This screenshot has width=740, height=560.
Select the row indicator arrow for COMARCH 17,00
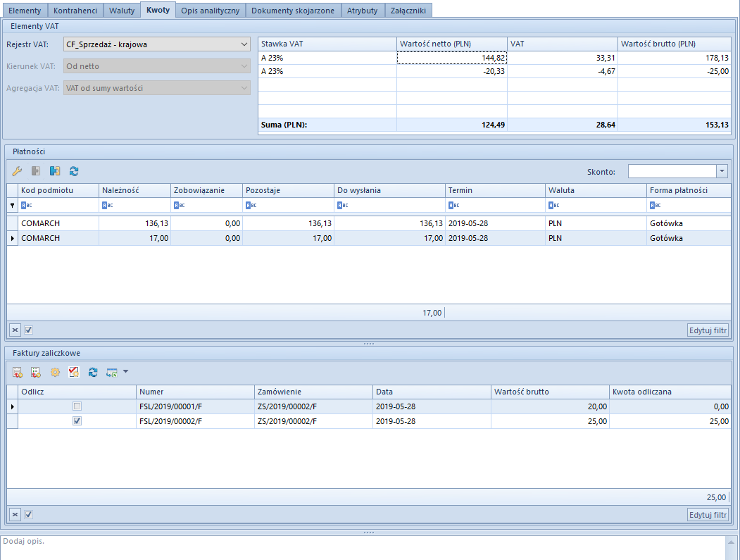point(12,239)
